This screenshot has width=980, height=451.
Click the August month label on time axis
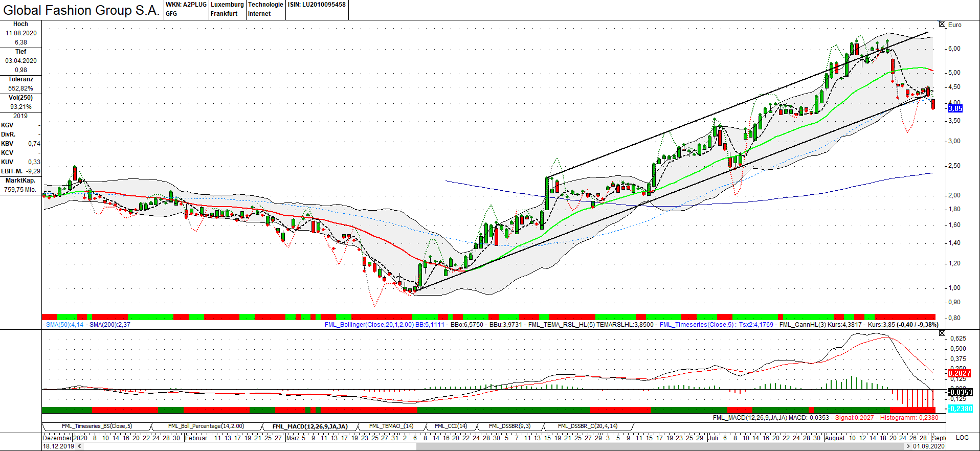pyautogui.click(x=835, y=438)
